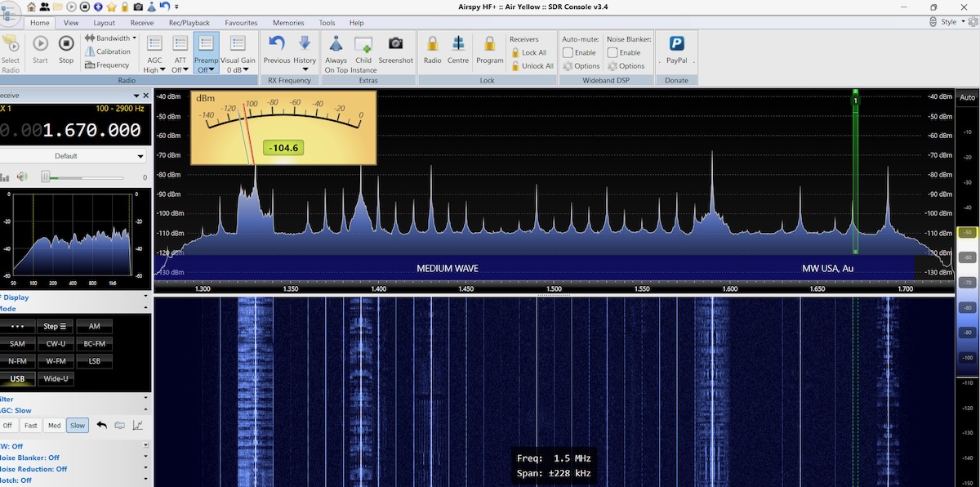Enable the Noise Blanker checkbox
Screen dimensions: 980x487
coord(612,52)
